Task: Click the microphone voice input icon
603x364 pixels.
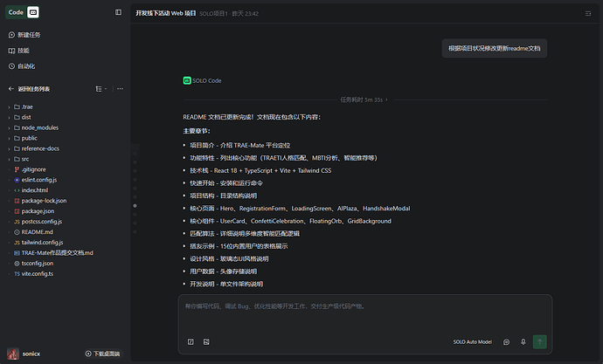Action: 523,341
